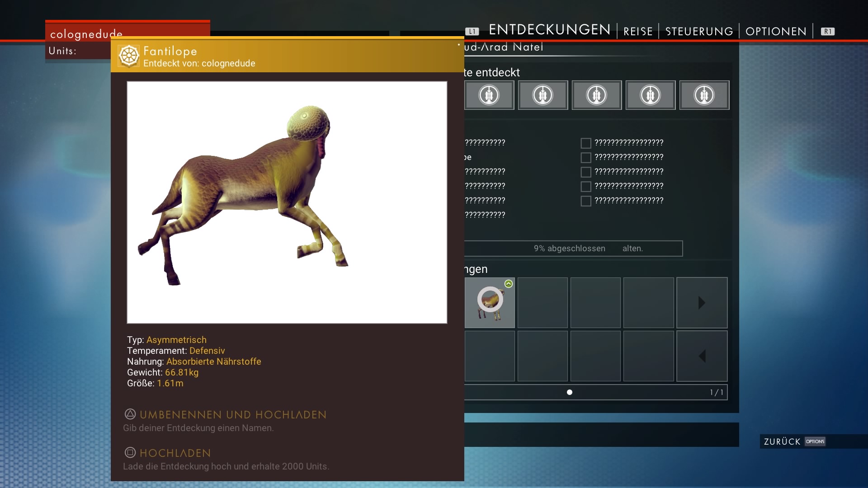Select the Fantilope discovery thumbnail in grid
The height and width of the screenshot is (488, 868).
tap(490, 303)
